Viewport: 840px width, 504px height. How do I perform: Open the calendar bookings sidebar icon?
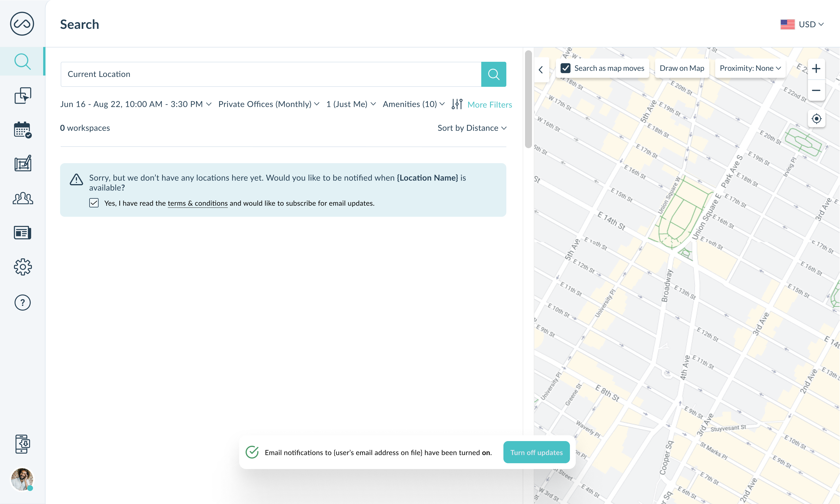[x=22, y=130]
